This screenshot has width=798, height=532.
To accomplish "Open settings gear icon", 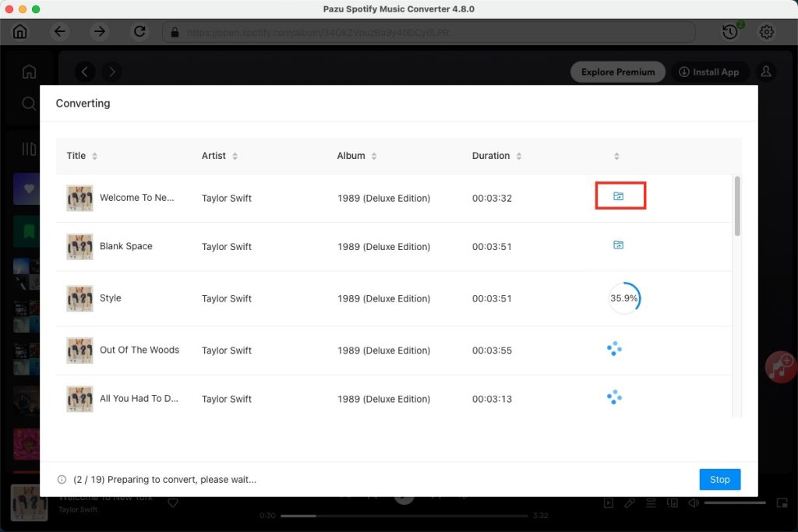I will point(767,32).
